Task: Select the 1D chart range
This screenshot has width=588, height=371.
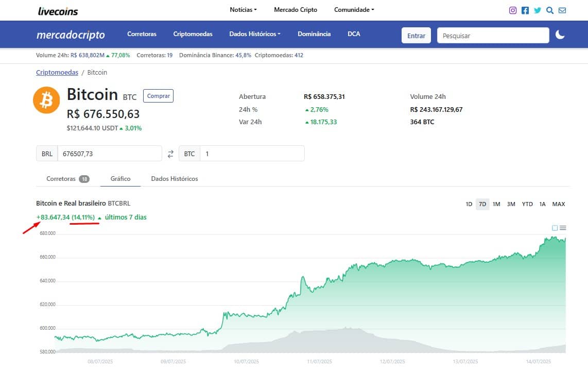Action: [x=469, y=204]
